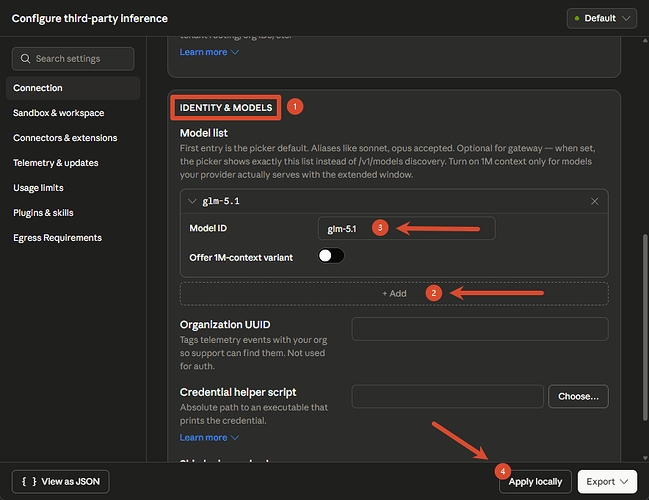Click the Model list heading

[204, 133]
